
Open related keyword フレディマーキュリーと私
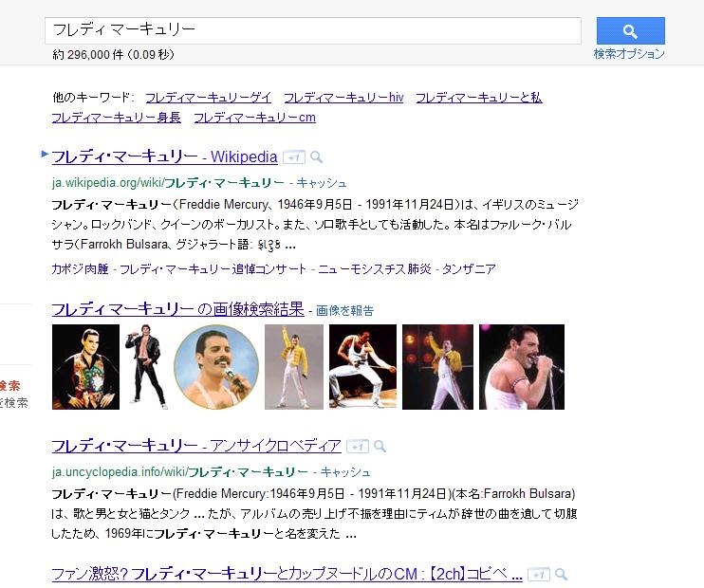tap(479, 98)
